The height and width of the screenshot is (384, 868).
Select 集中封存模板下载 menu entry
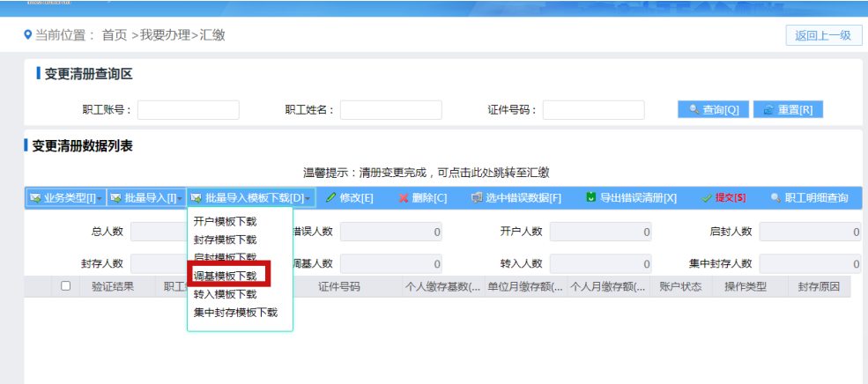pyautogui.click(x=236, y=313)
